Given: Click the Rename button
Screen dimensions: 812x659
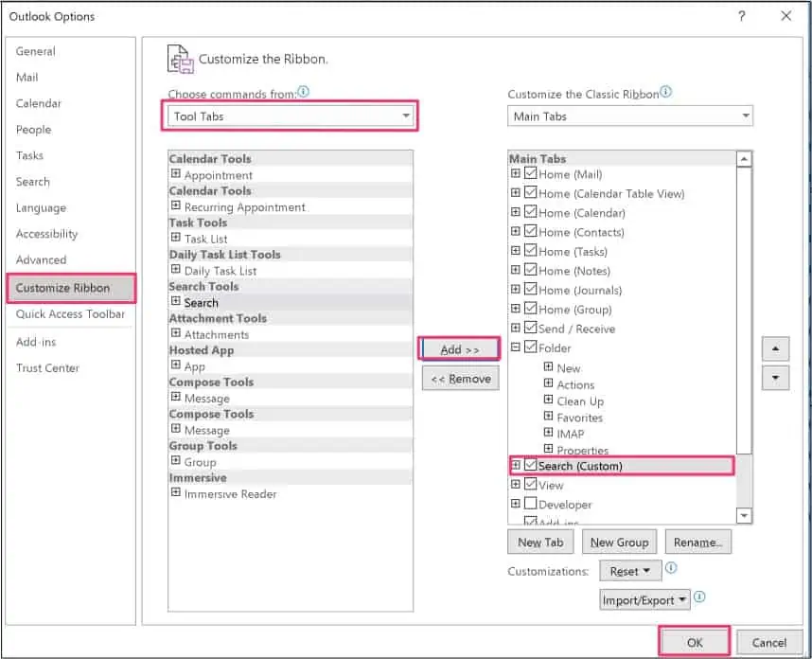Looking at the screenshot, I should click(698, 542).
